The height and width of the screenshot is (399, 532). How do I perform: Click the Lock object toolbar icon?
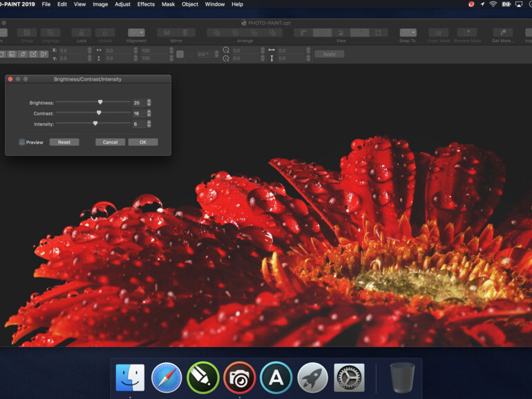[82, 32]
